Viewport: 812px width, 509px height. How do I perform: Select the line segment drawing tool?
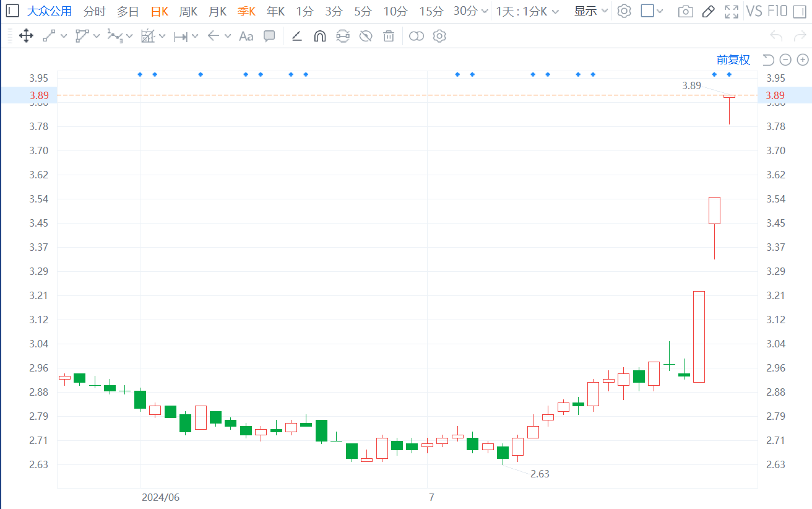[x=49, y=36]
